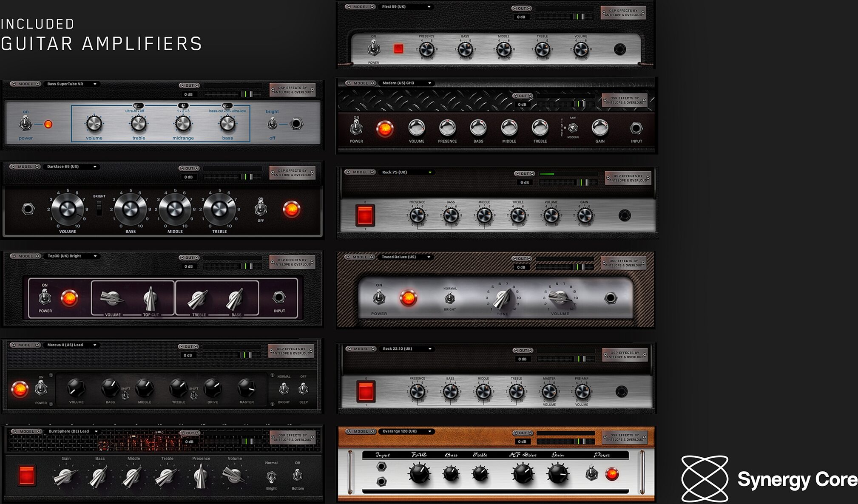Screen dimensions: 858x504
Task: Click the Marcus II MASTER knob
Action: tap(246, 388)
